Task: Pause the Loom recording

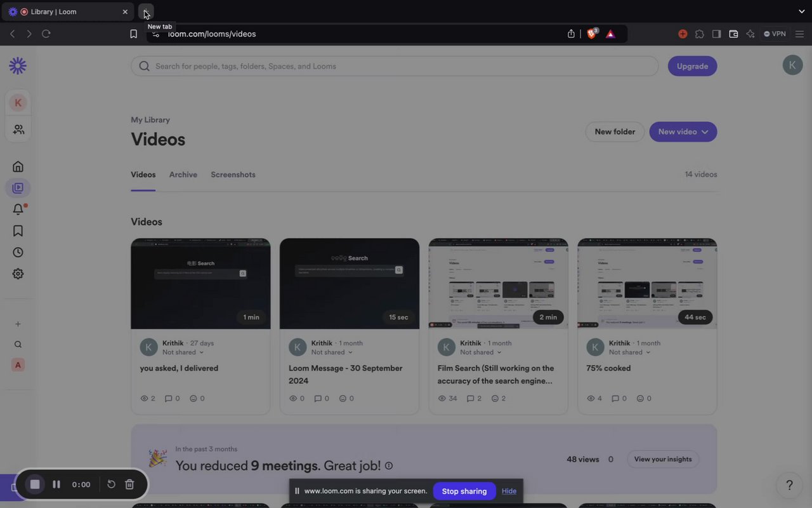Action: [56, 485]
